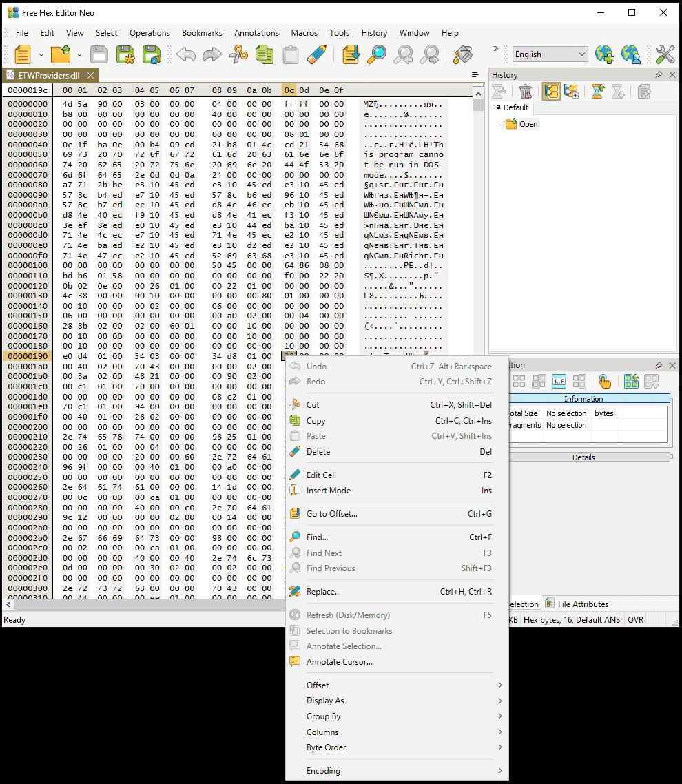The height and width of the screenshot is (784, 682).
Task: Click the Find Next magnifier toolbar icon
Action: point(403,54)
